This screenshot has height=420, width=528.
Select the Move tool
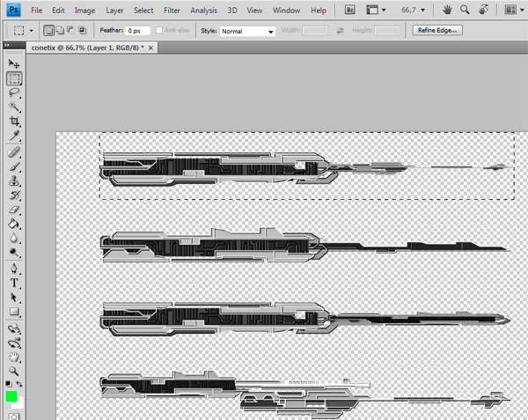coord(14,63)
